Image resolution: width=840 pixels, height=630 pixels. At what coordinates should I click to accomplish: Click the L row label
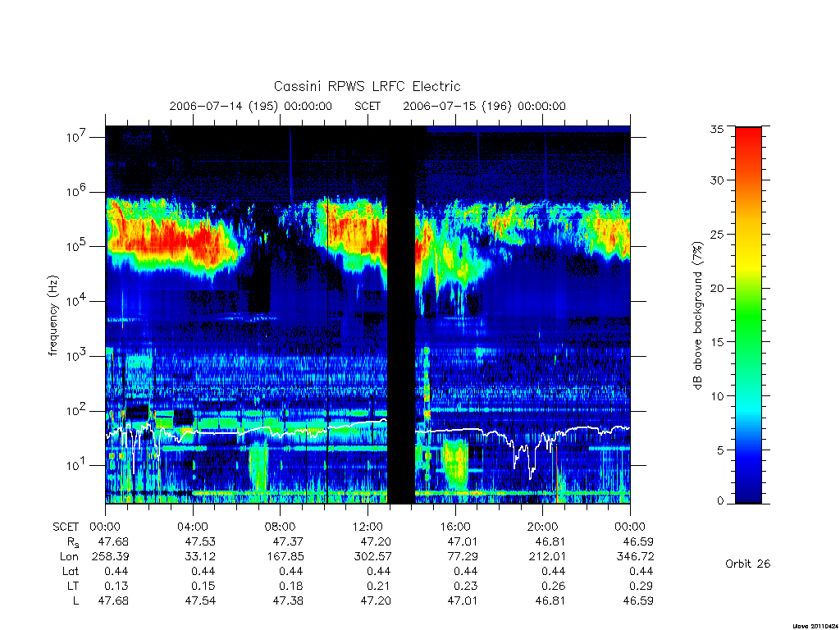click(75, 600)
